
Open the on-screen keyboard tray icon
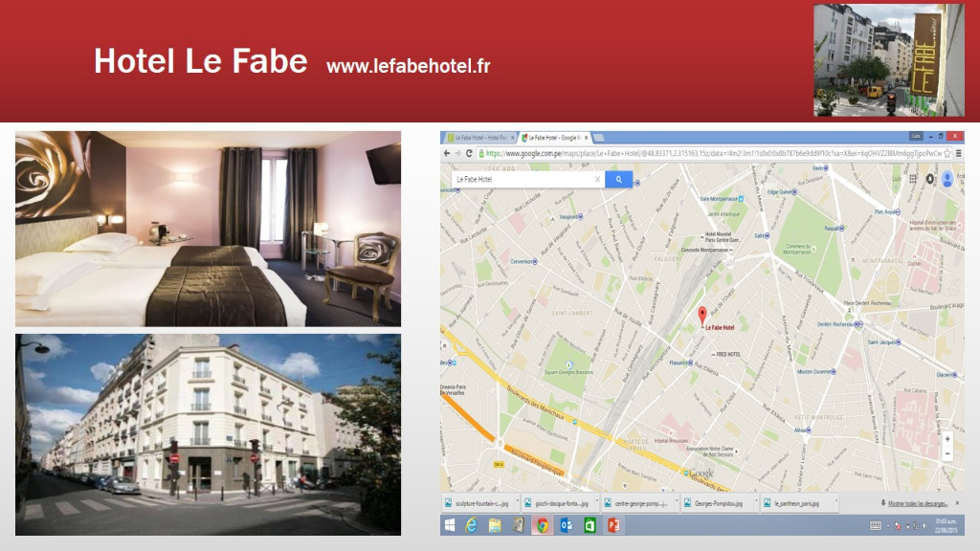[x=876, y=526]
